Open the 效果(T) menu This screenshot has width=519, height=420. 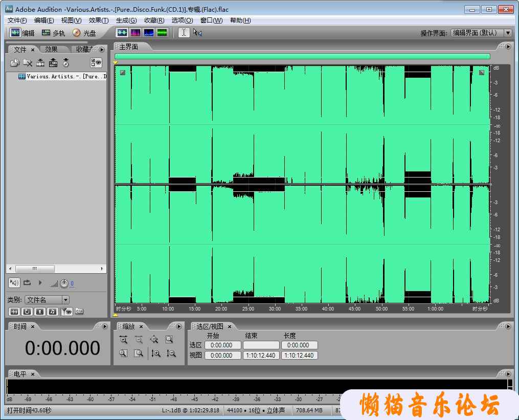(x=98, y=20)
